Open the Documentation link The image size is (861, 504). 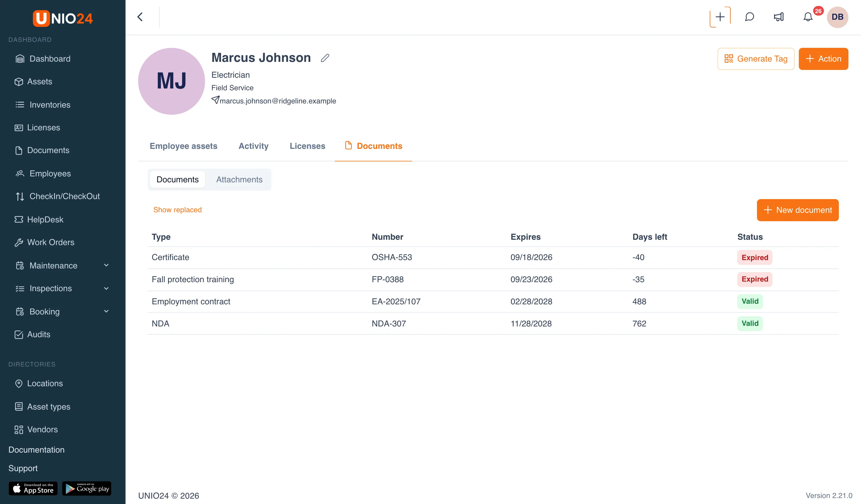[x=36, y=449]
